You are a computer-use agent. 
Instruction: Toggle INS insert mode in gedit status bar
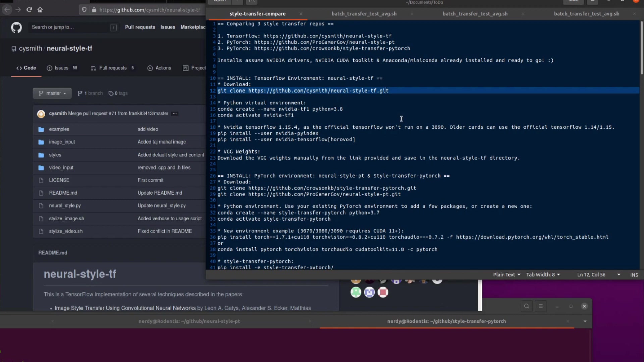click(634, 275)
